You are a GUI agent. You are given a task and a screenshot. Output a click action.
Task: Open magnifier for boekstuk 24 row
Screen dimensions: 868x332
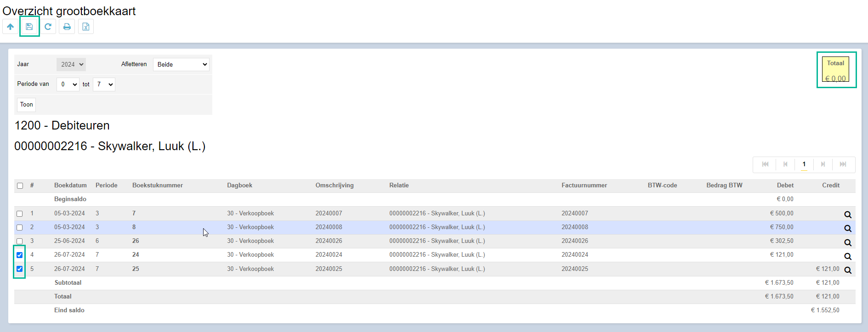[848, 256]
